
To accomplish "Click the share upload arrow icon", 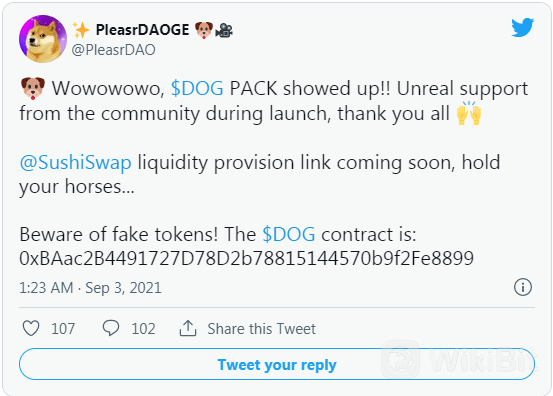I will point(188,328).
